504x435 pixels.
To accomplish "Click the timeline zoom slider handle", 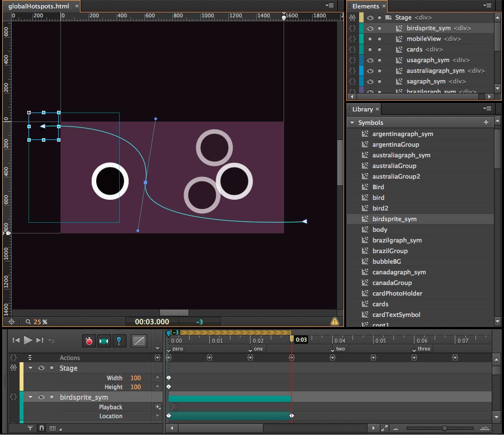I will click(444, 428).
